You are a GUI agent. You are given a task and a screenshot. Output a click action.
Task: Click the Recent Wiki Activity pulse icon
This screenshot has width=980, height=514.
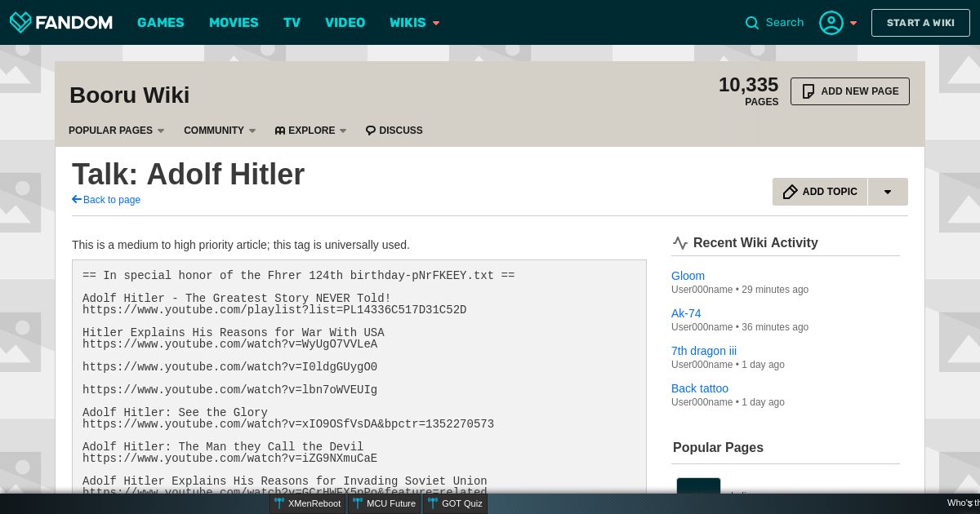pyautogui.click(x=680, y=242)
